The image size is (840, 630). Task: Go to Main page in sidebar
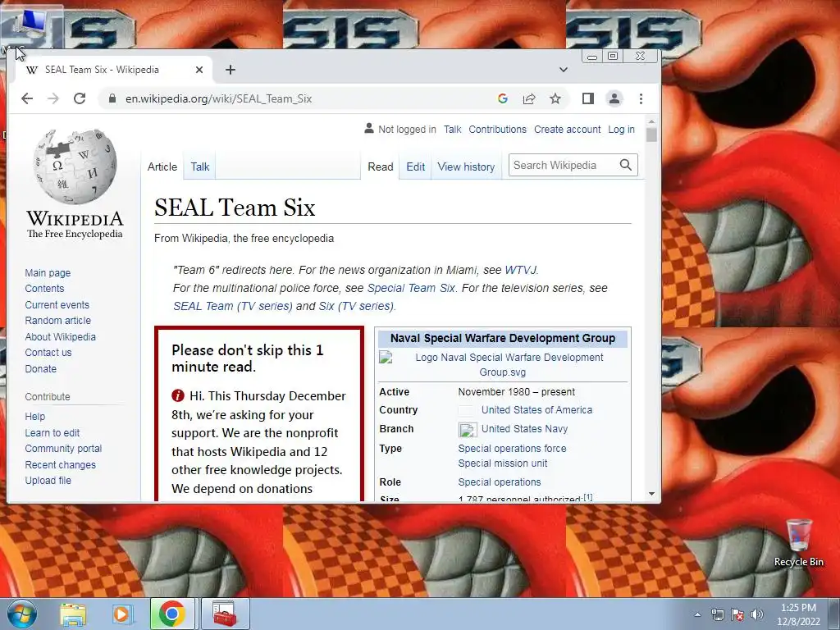(x=48, y=272)
